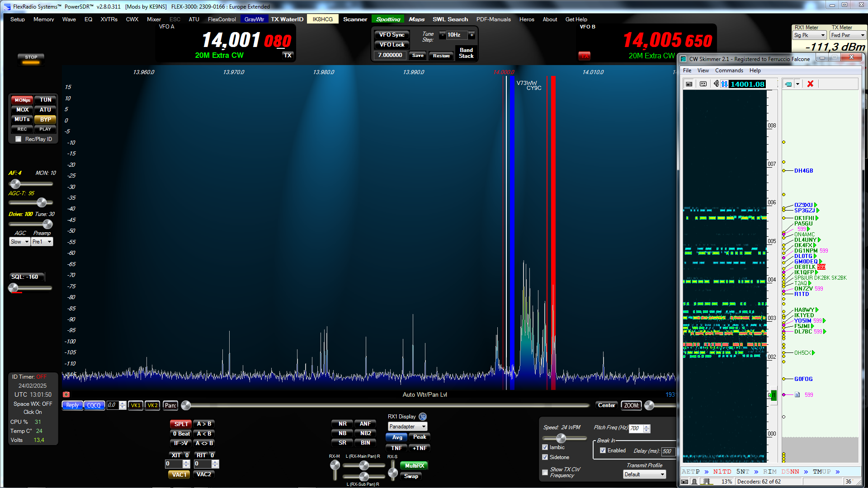Click the CW Speed WPM slider

pyautogui.click(x=564, y=438)
